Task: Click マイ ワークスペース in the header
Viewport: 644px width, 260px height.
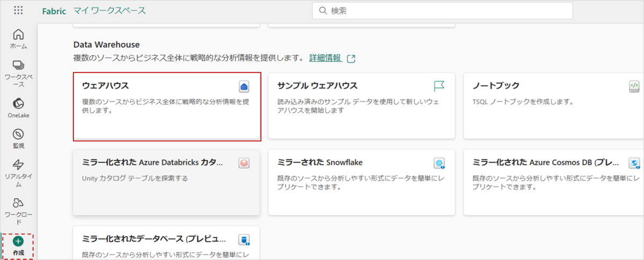Action: click(x=109, y=11)
